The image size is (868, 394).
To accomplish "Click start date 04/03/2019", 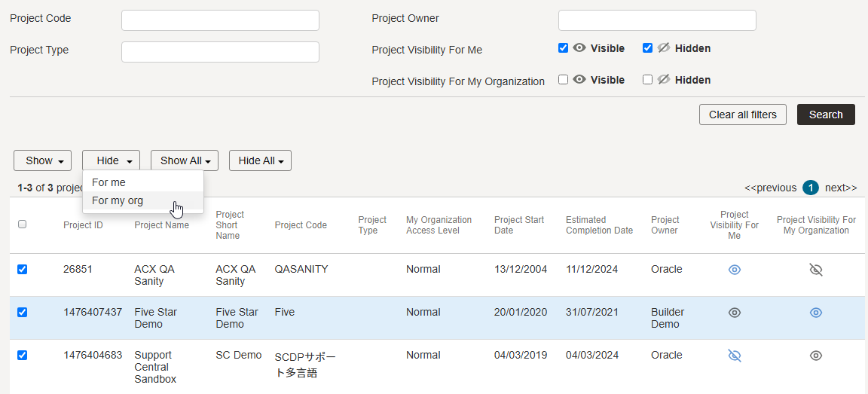I will coord(521,356).
